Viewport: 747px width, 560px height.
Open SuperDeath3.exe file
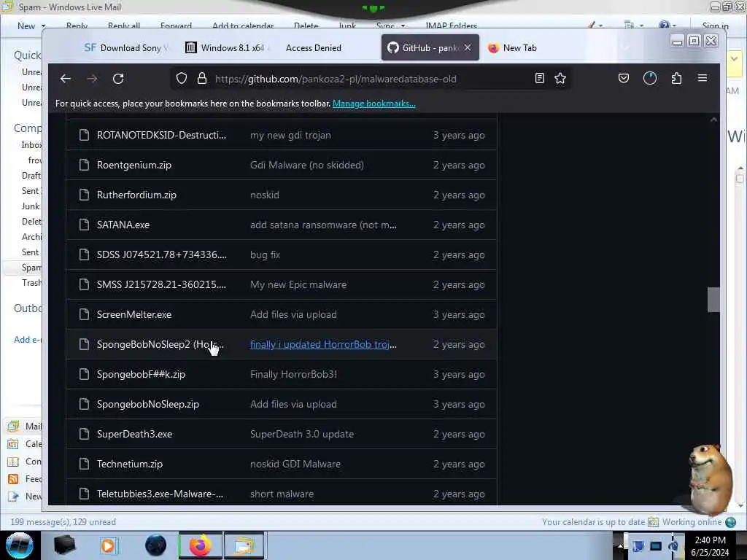point(134,435)
